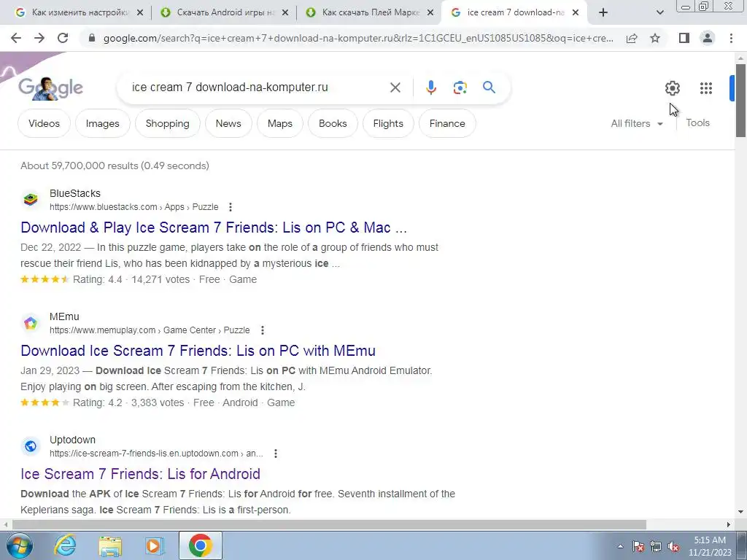Open 'Ice Scream 7 Friends: Lis for Android' link

tap(141, 474)
